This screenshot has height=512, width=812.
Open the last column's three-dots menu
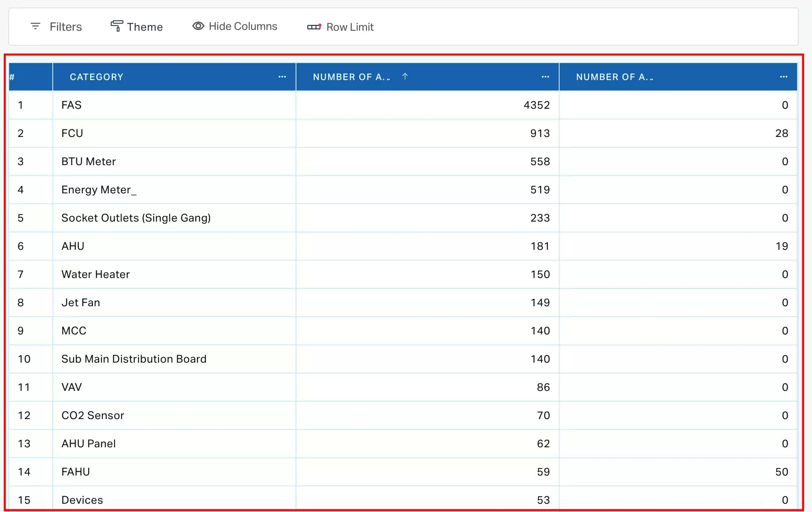pyautogui.click(x=783, y=77)
